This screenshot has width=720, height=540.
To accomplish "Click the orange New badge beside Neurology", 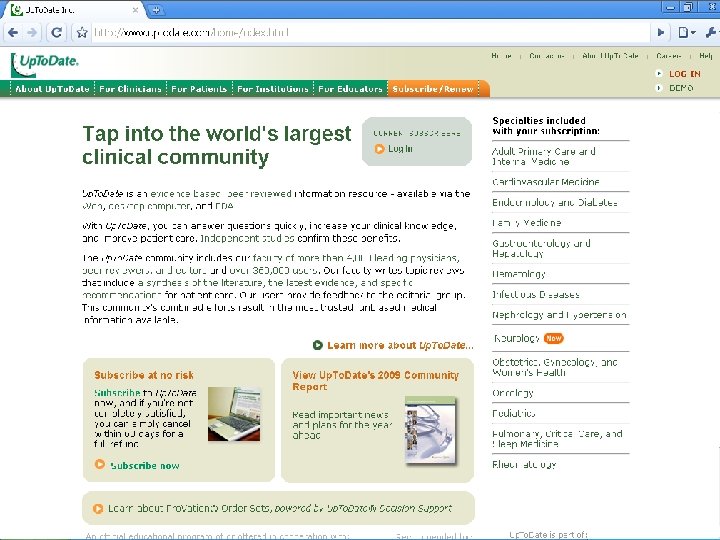I will click(x=554, y=338).
